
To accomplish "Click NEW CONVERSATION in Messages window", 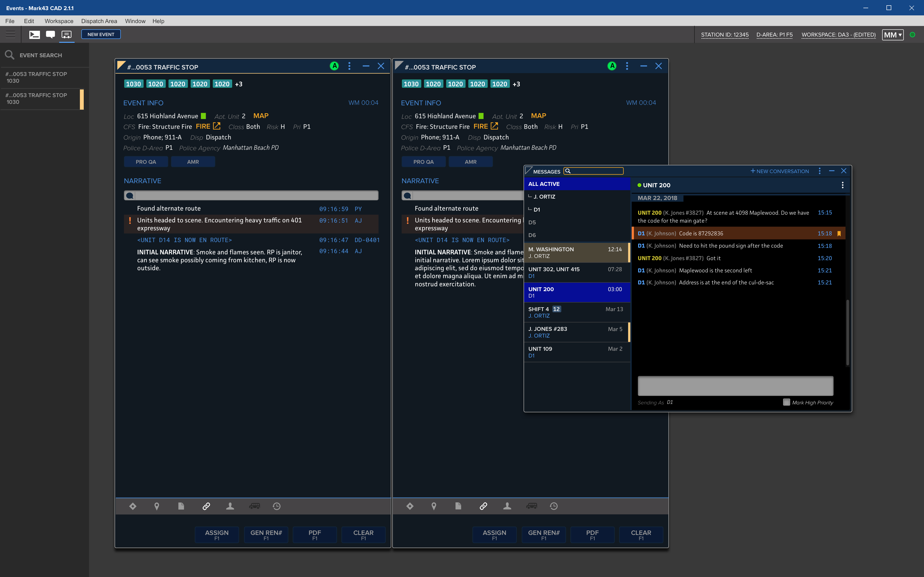I will (x=779, y=171).
